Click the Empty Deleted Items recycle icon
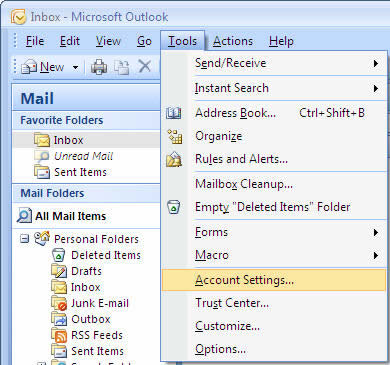390x365 pixels. (174, 207)
